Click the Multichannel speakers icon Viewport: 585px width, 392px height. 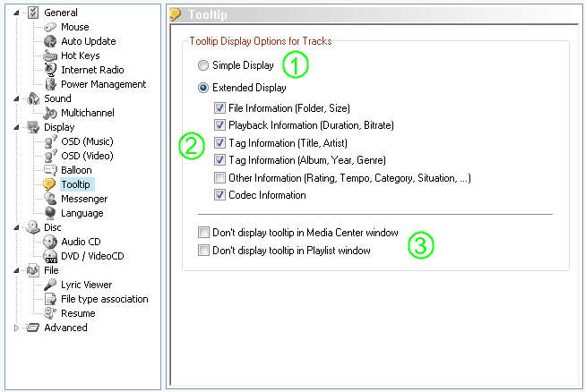click(x=50, y=113)
